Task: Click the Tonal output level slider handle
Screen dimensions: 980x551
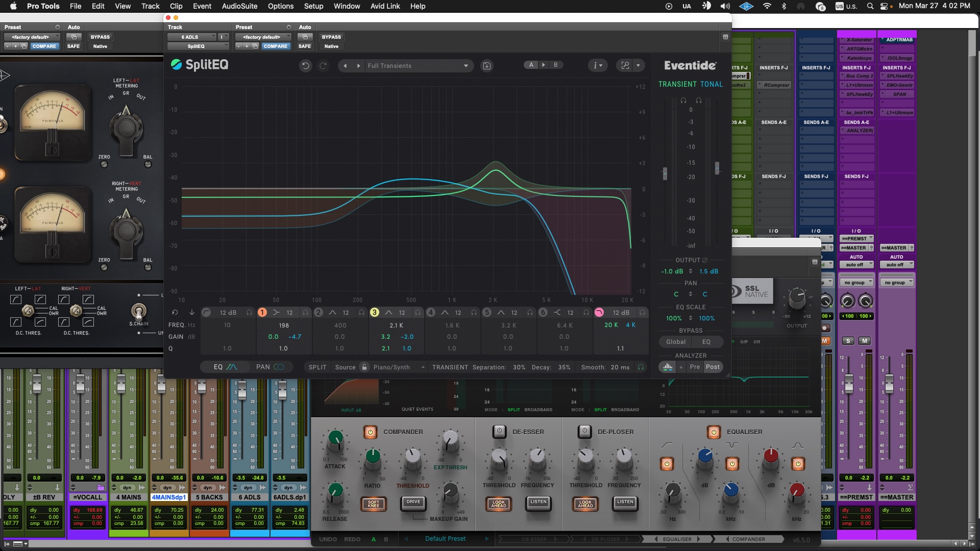Action: coord(717,167)
